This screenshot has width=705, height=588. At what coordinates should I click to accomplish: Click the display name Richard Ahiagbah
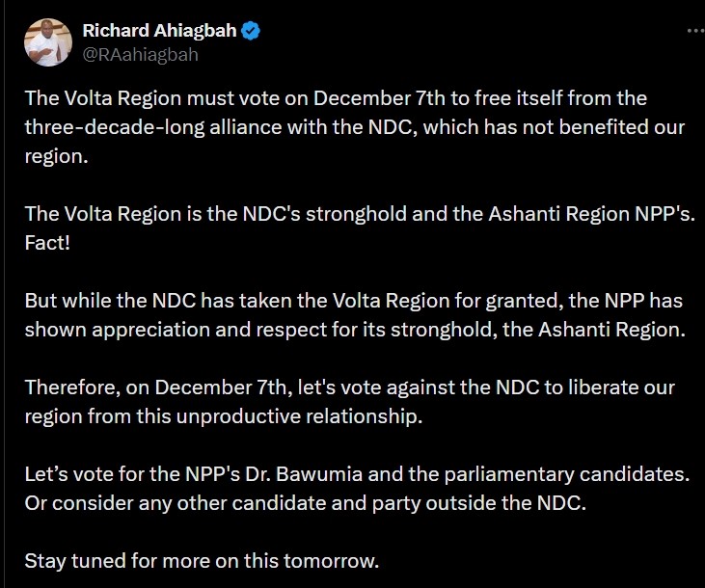pos(159,32)
